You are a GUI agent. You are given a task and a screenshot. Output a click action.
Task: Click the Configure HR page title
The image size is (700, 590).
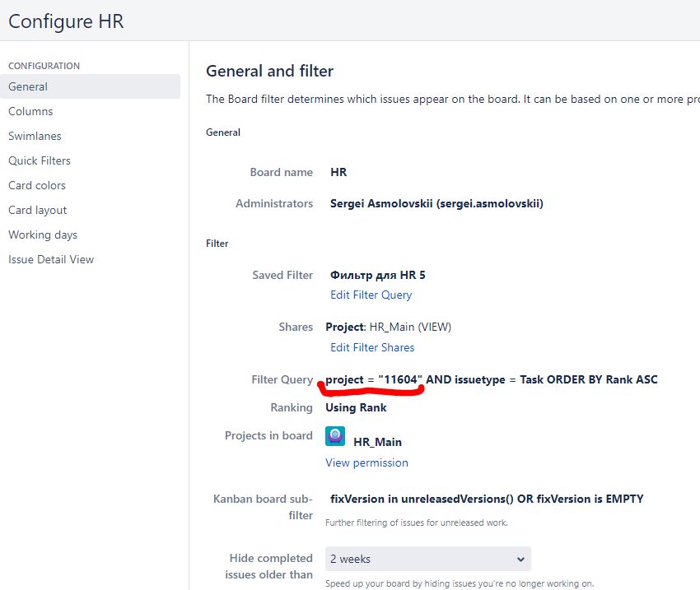click(66, 21)
